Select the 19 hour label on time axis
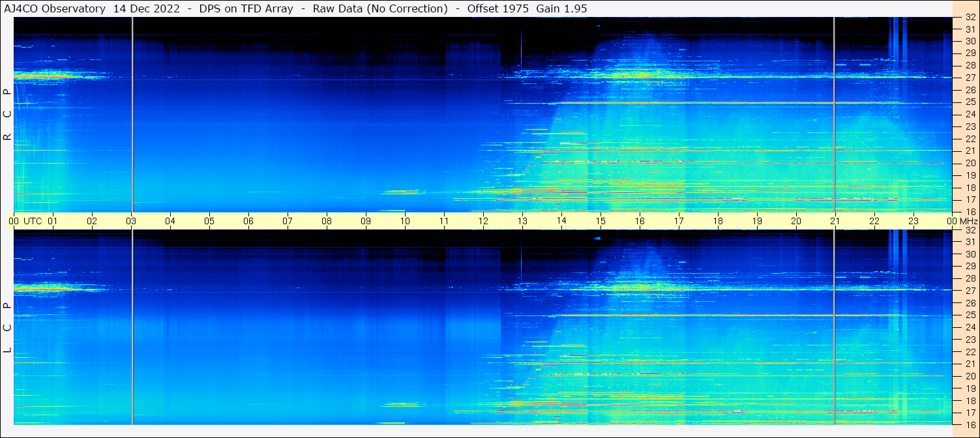Viewport: 980px width, 438px height. [x=757, y=221]
